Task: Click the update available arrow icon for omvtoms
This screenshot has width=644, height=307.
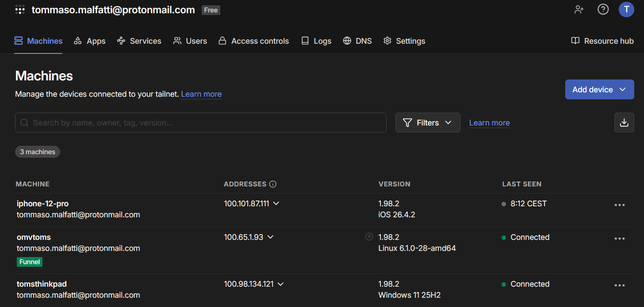Action: coord(369,237)
